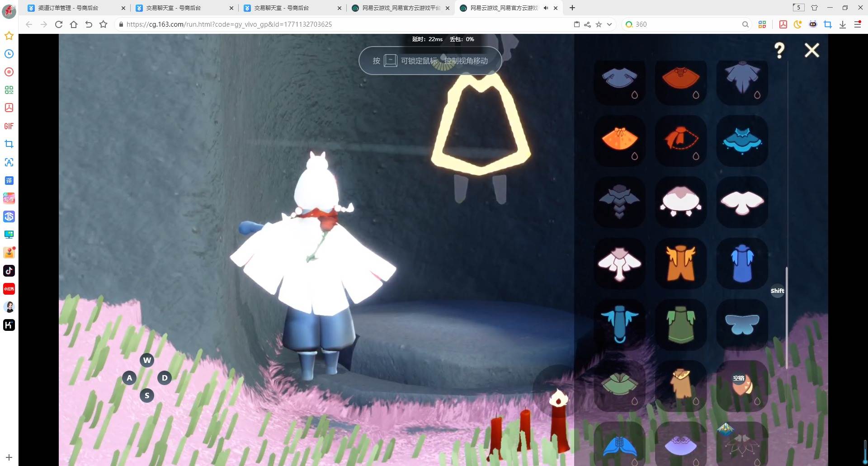
Task: Select the red scarf cape with dotted trim
Action: coord(681,141)
